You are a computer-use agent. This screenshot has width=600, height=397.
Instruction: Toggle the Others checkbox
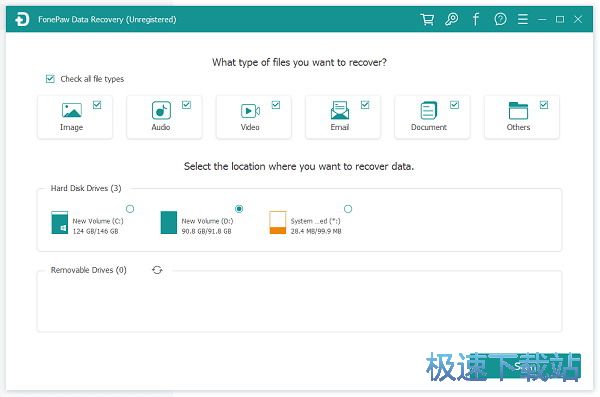pyautogui.click(x=544, y=105)
